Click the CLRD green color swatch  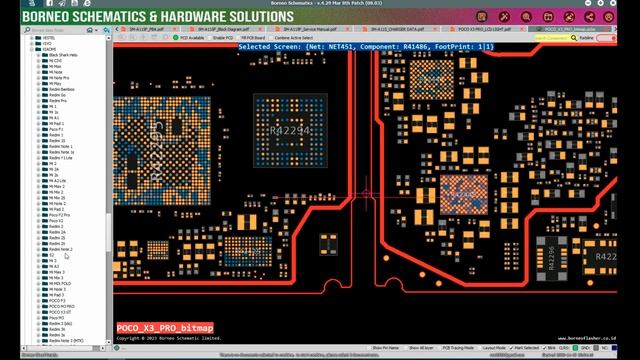(575, 348)
